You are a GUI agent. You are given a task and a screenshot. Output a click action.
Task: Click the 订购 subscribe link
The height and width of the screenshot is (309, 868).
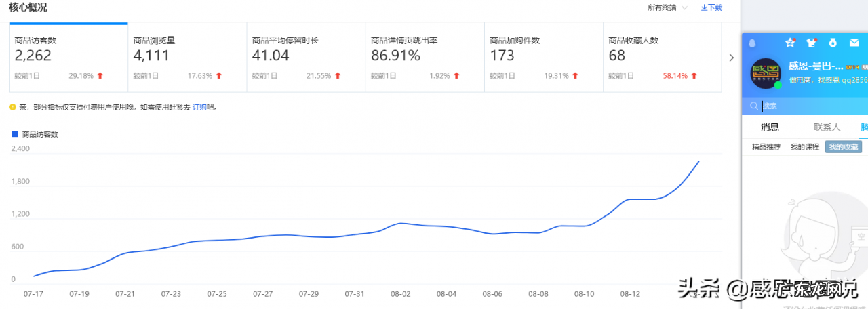pos(199,107)
